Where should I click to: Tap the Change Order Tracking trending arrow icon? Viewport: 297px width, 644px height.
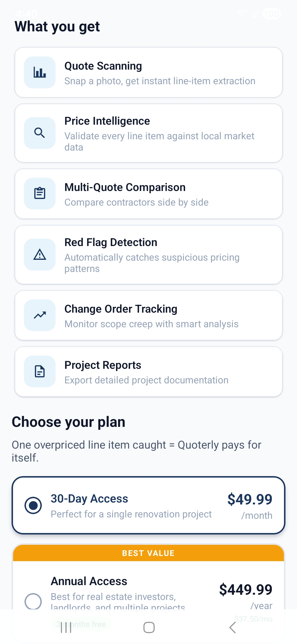coord(40,315)
